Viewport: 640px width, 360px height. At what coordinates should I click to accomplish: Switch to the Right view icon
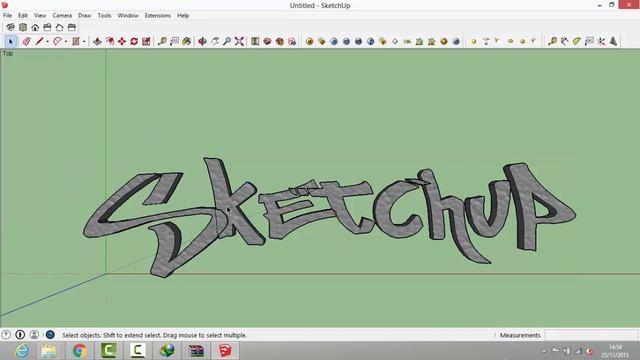[x=47, y=27]
